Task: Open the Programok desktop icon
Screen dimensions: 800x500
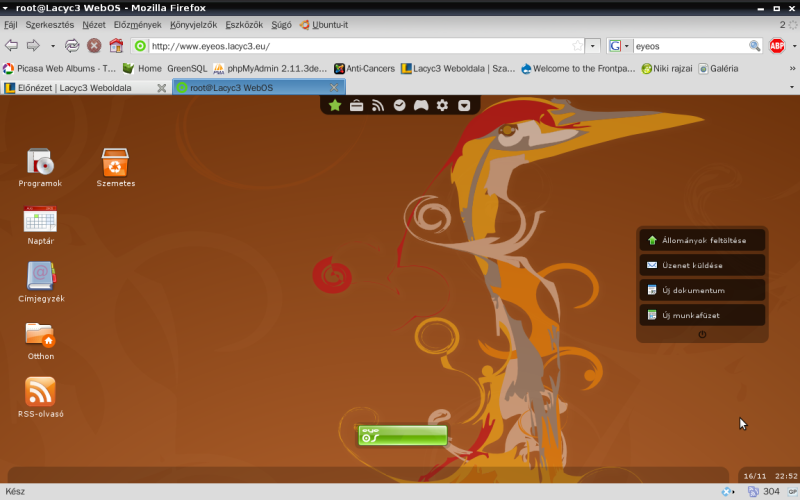Action: pyautogui.click(x=40, y=168)
